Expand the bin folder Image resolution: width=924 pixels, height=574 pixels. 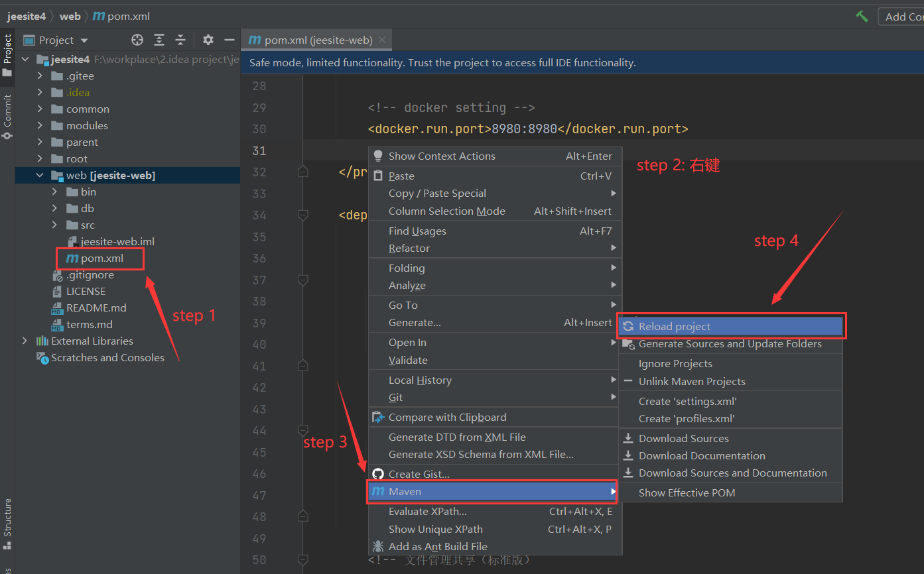pos(55,192)
